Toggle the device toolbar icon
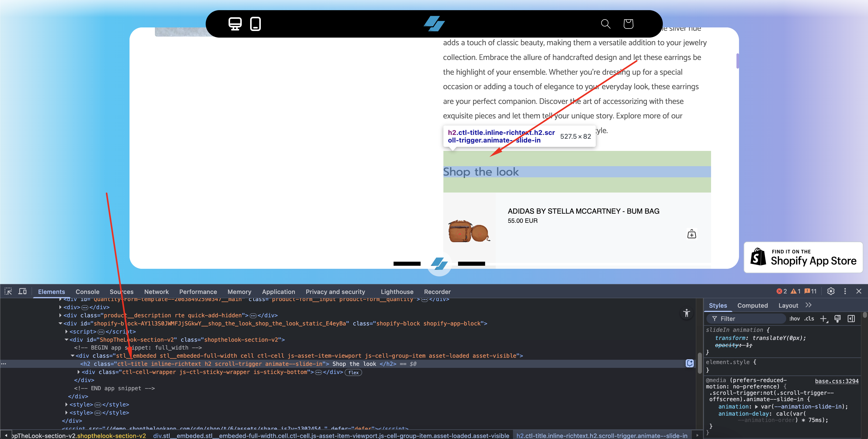The height and width of the screenshot is (439, 868). (23, 291)
